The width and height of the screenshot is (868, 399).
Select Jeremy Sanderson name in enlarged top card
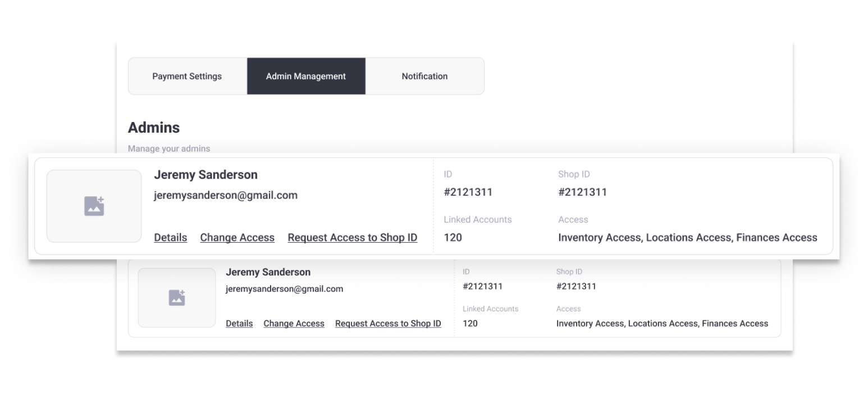pos(205,175)
